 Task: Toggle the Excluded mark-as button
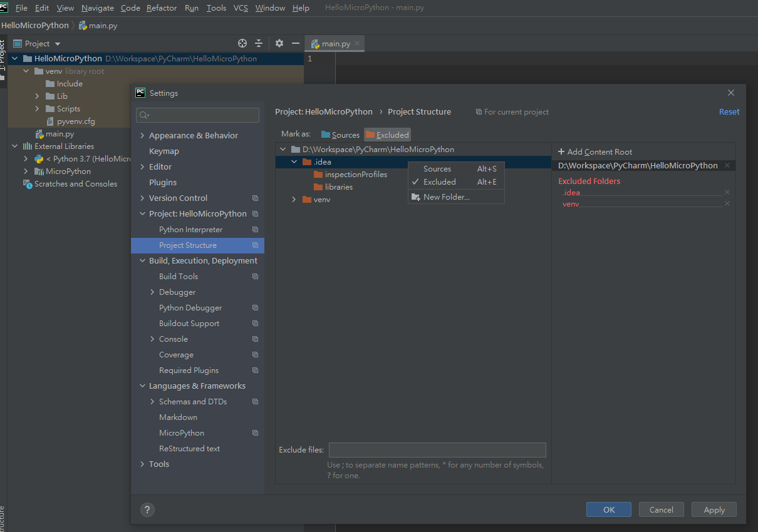click(387, 135)
